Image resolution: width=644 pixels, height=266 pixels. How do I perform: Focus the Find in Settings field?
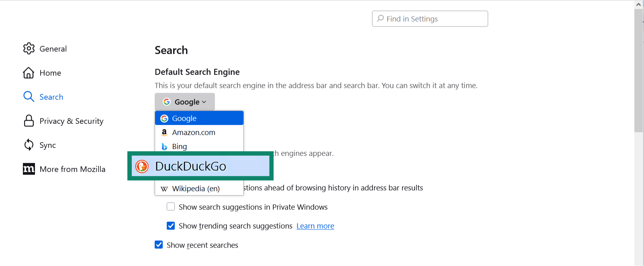pos(434,19)
